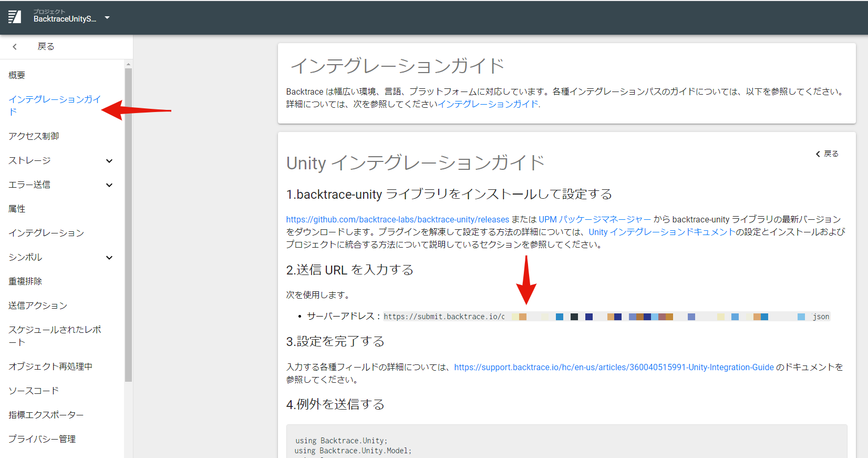
Task: Open the support.backtrace.io Unity Integration Guide link
Action: 614,367
